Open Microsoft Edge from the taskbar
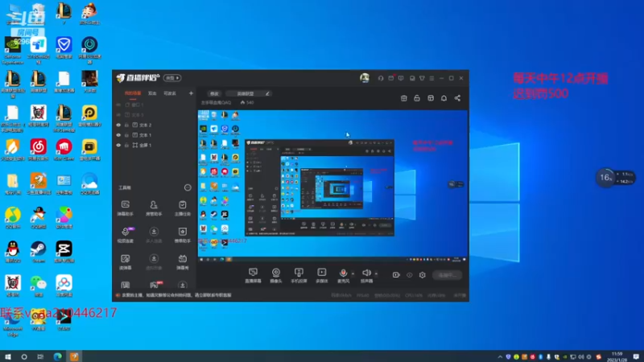This screenshot has width=644, height=362. 57,356
